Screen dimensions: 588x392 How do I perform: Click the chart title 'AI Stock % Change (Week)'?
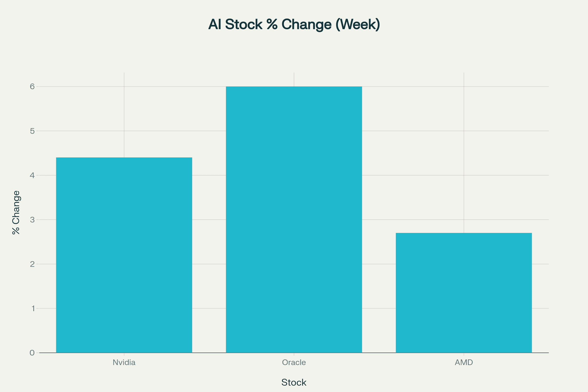click(x=294, y=24)
